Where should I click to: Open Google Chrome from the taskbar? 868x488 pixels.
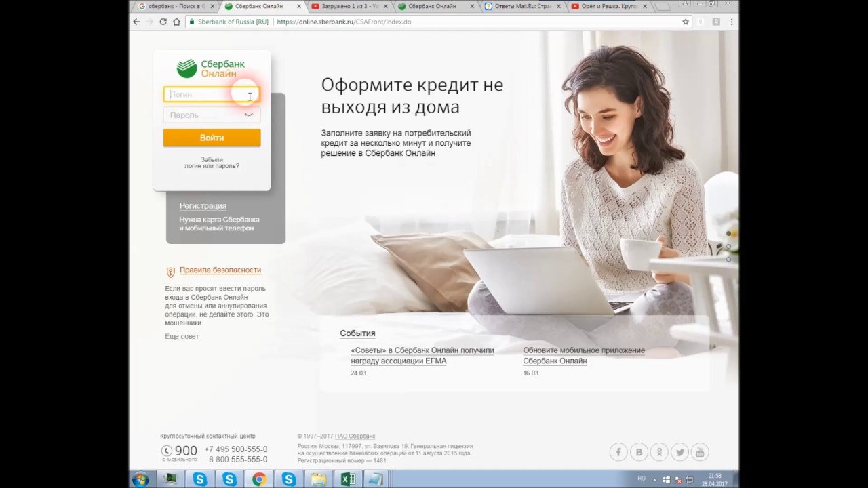[259, 479]
